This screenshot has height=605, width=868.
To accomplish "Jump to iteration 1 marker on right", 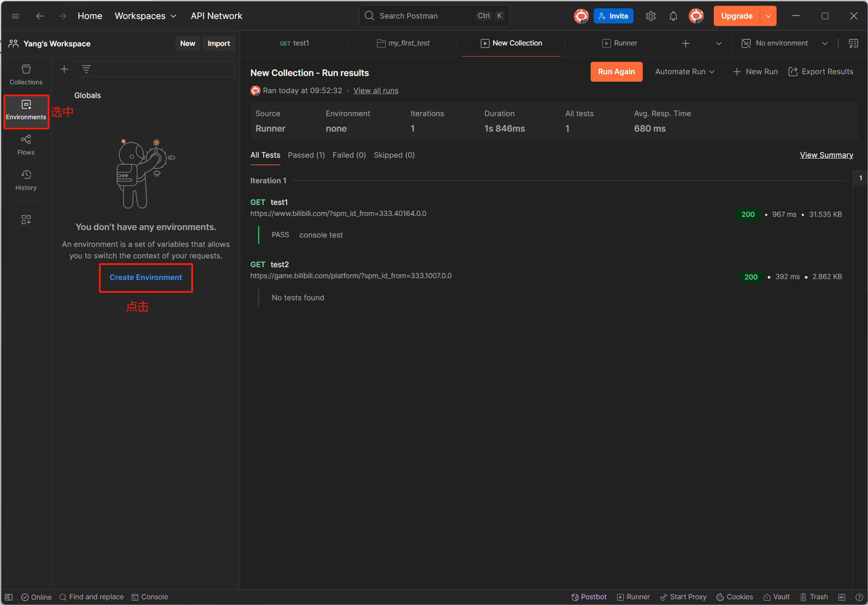I will click(x=860, y=178).
